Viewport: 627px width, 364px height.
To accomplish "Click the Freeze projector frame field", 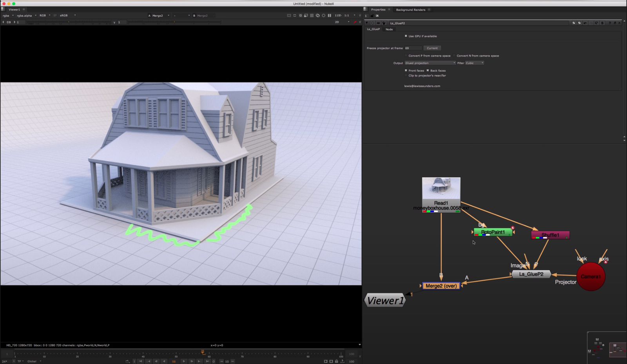I will [x=413, y=48].
